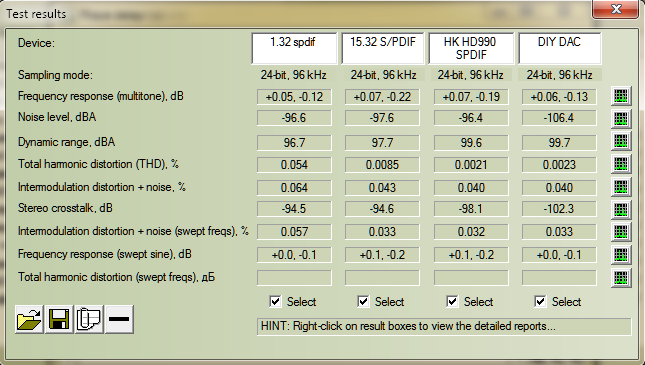The image size is (645, 365).
Task: Click the HK HD990 THD result 0.0021
Action: coord(471,165)
